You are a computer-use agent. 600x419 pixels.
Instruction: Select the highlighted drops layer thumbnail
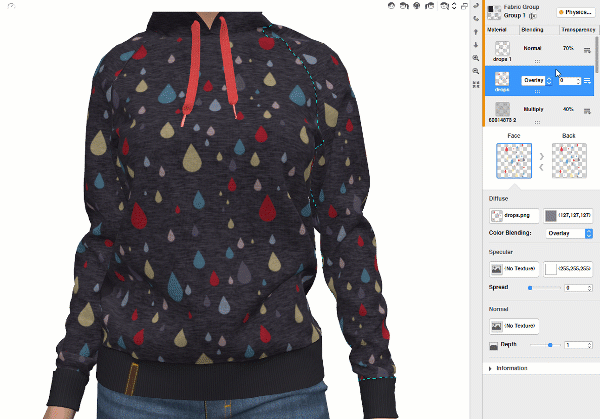(x=502, y=79)
